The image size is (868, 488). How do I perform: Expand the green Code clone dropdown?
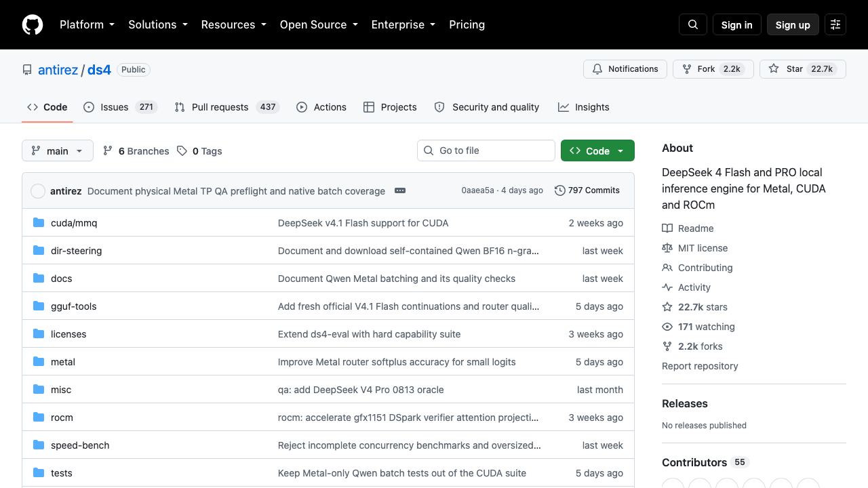597,150
